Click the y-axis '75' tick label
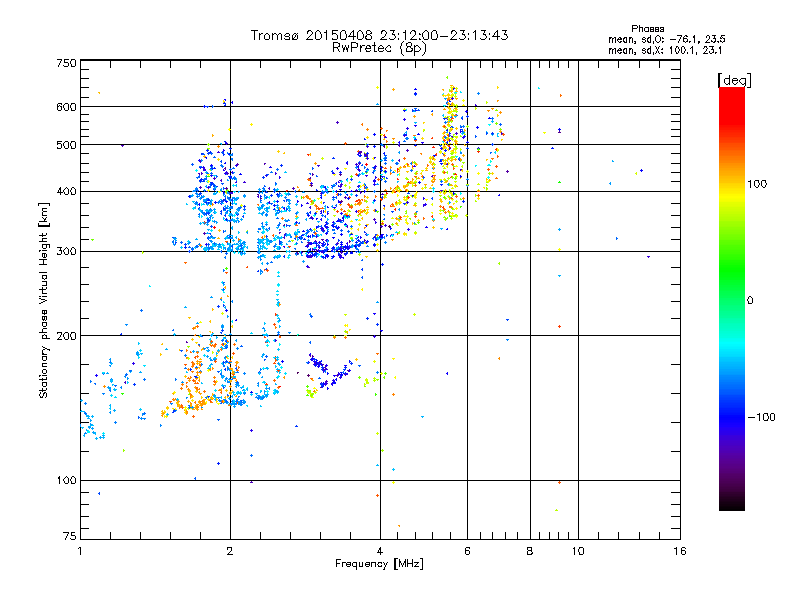Screen dimensions: 800x600 pos(70,536)
